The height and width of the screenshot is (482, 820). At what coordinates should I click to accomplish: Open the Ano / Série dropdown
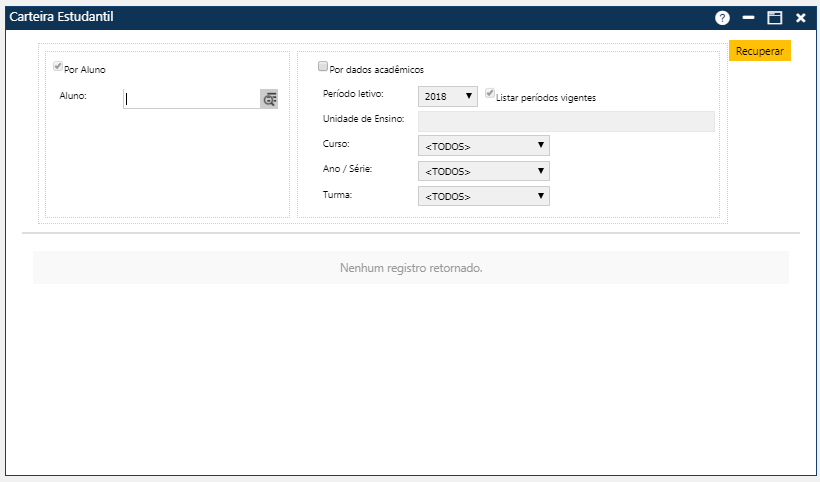pos(484,171)
